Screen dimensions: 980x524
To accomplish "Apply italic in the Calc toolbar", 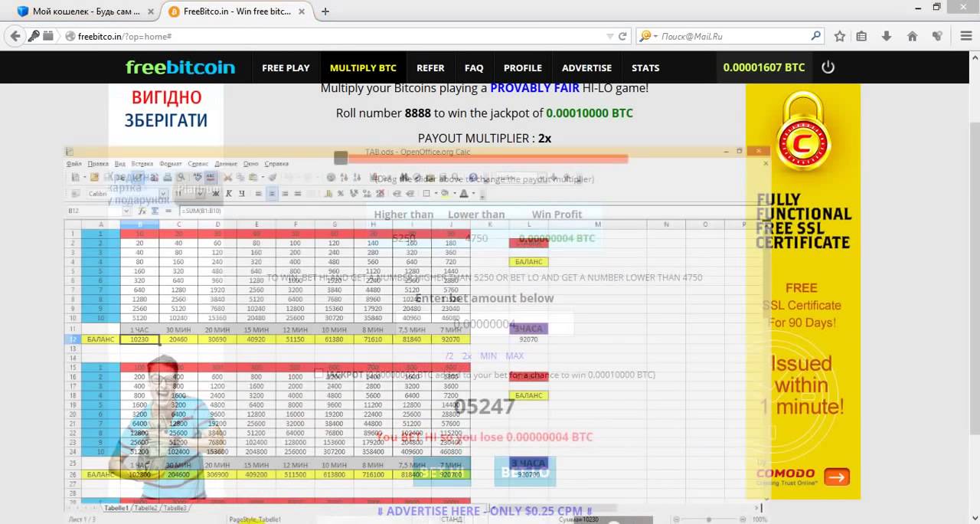I will tap(229, 193).
